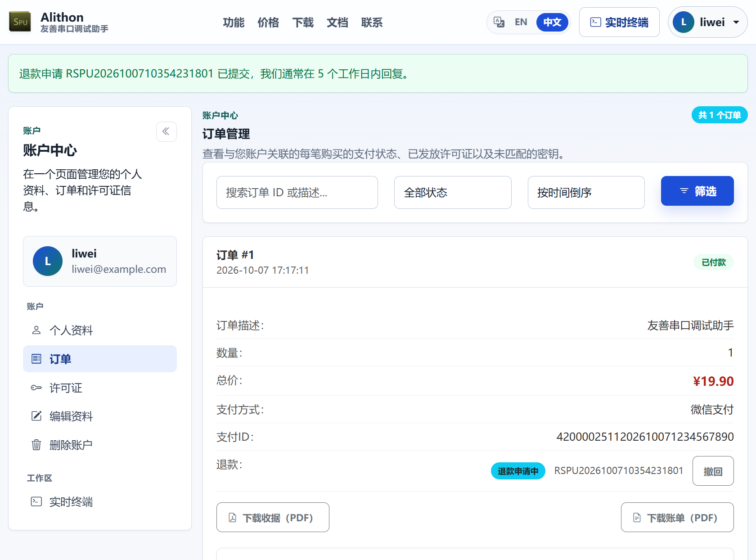The width and height of the screenshot is (756, 560).
Task: Click the 已付款 status badge
Action: [714, 262]
